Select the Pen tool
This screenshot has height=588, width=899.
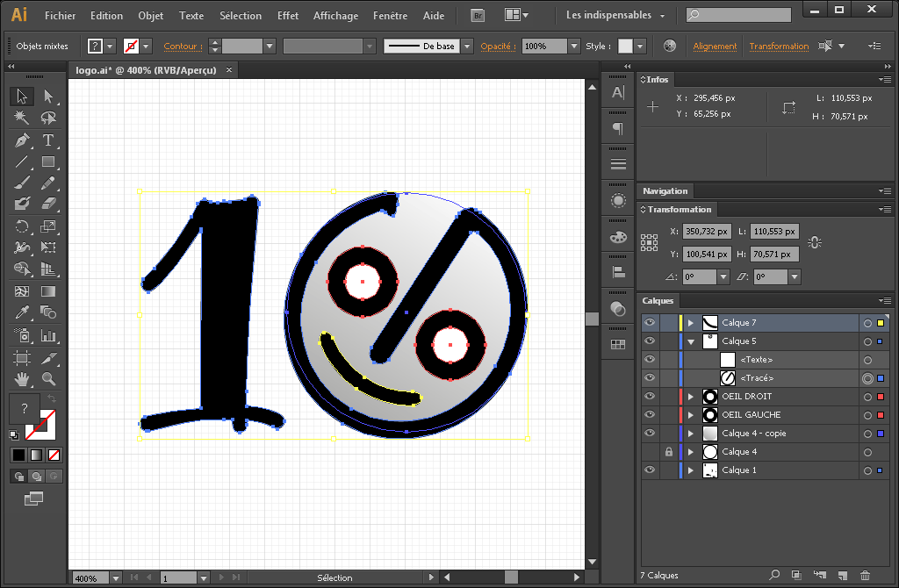[22, 140]
